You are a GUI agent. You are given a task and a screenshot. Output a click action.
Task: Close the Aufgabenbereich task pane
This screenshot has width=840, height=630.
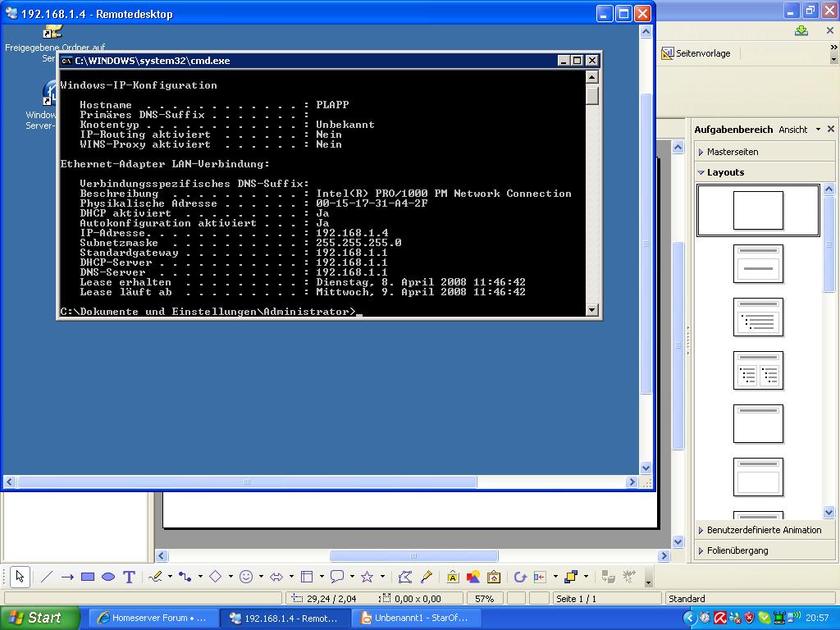[x=831, y=129]
